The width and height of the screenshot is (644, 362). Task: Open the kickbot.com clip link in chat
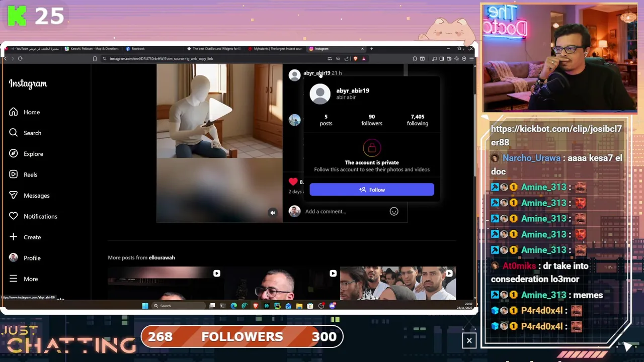(x=556, y=135)
